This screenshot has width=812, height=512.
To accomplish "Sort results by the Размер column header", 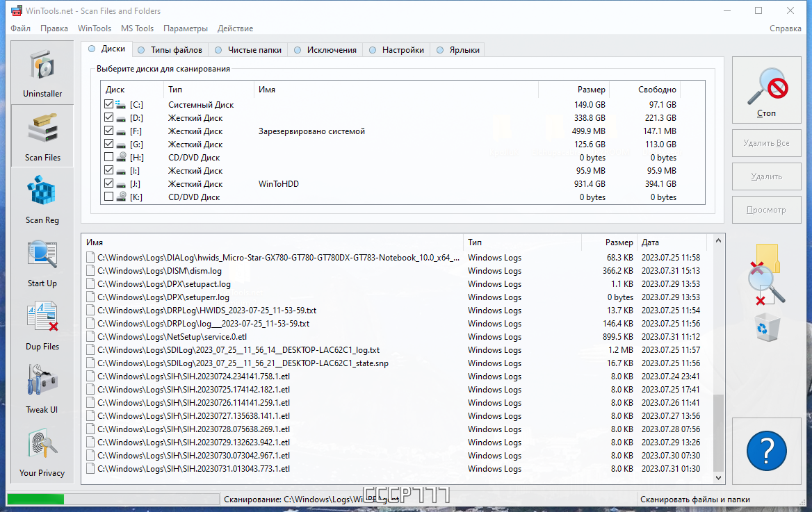I will click(609, 242).
